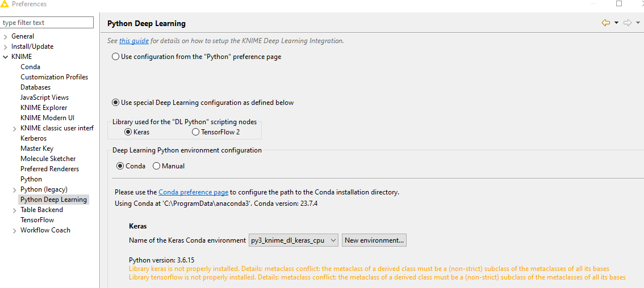Open the Keras Conda environment dropdown

(x=294, y=240)
